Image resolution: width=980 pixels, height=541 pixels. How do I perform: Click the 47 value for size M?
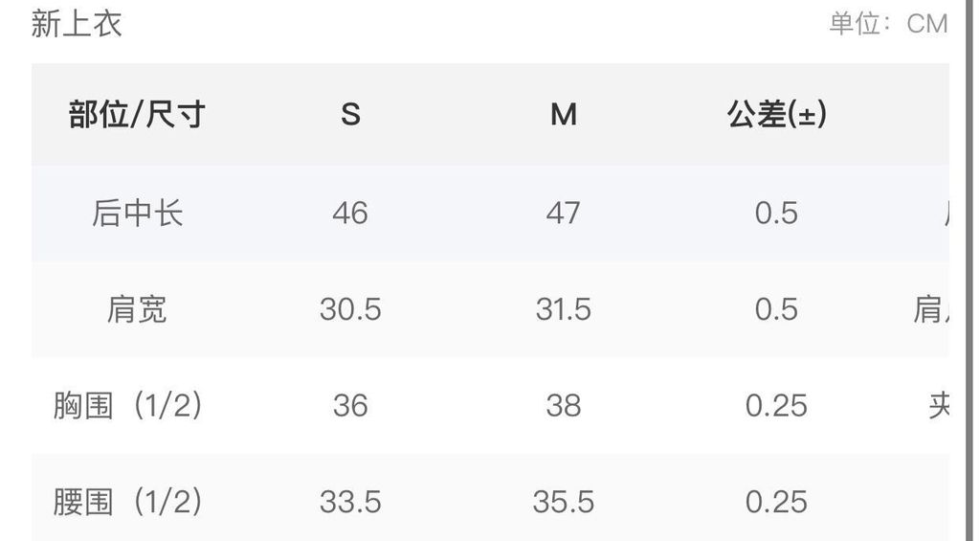563,214
